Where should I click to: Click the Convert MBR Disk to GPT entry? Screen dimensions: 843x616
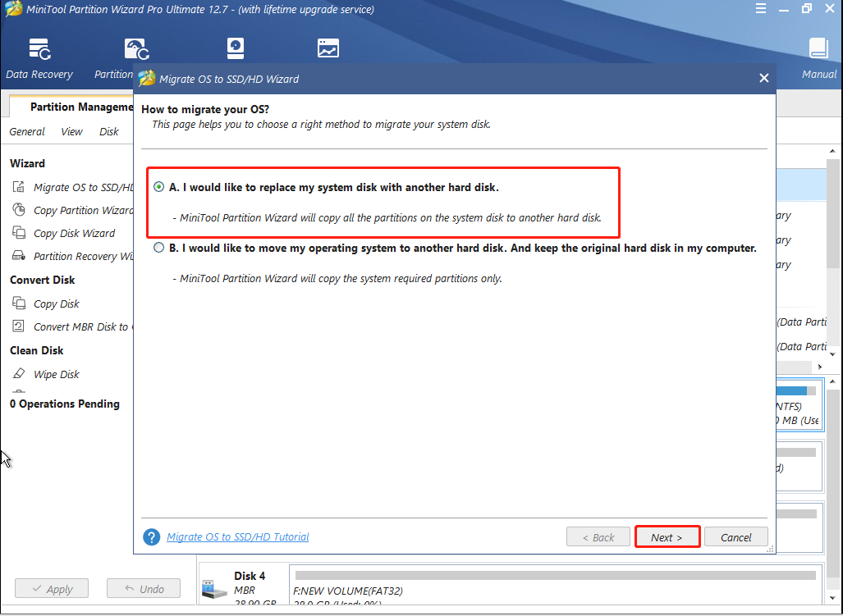point(84,326)
